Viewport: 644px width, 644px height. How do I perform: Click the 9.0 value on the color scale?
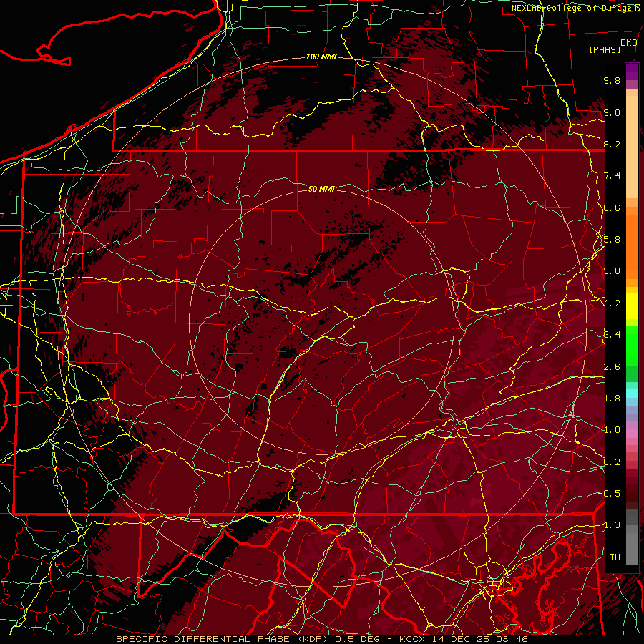pyautogui.click(x=612, y=112)
